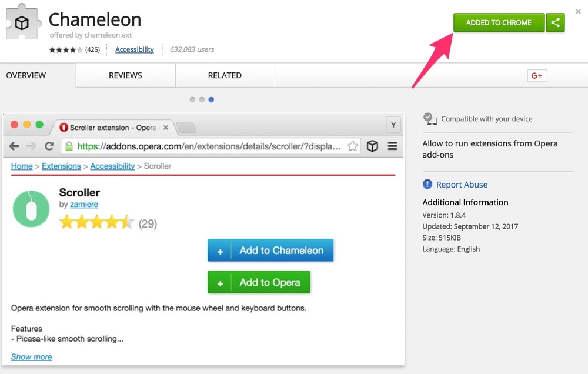Select the first carousel dot
The height and width of the screenshot is (374, 588).
192,100
